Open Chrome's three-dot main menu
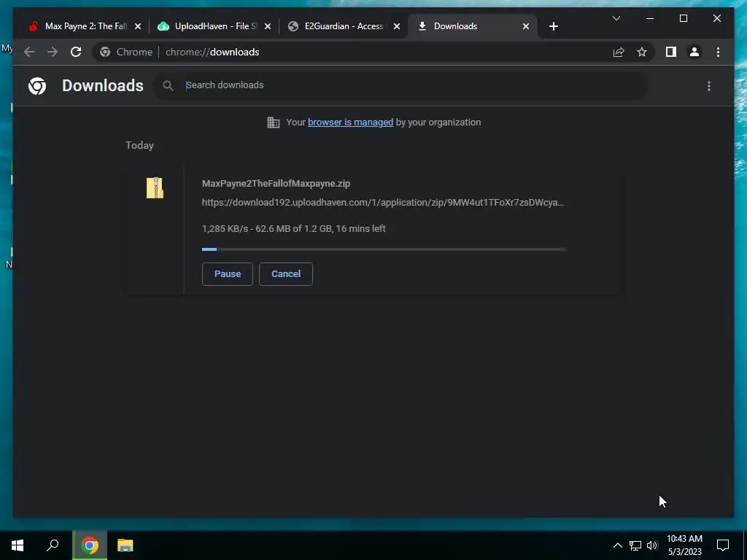Viewport: 747px width, 560px height. click(x=718, y=52)
